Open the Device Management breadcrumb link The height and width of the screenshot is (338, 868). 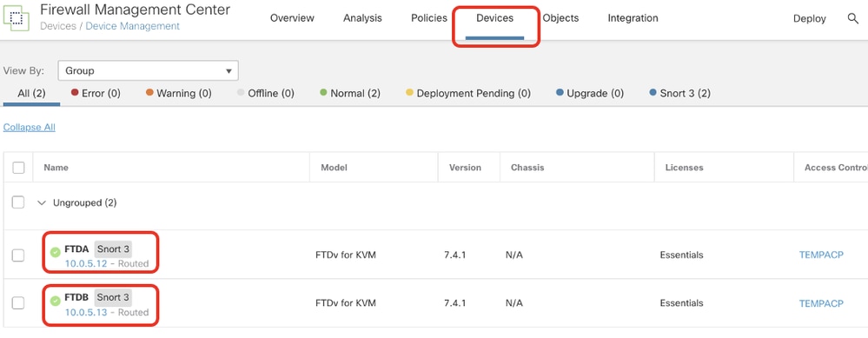132,26
